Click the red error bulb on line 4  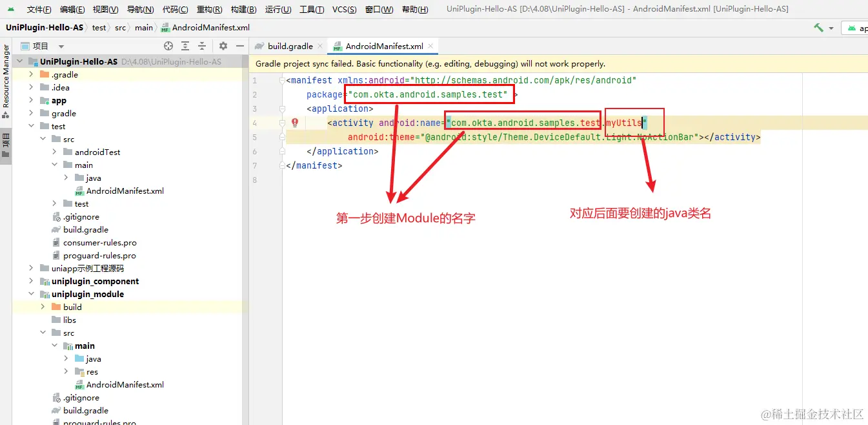pos(295,123)
